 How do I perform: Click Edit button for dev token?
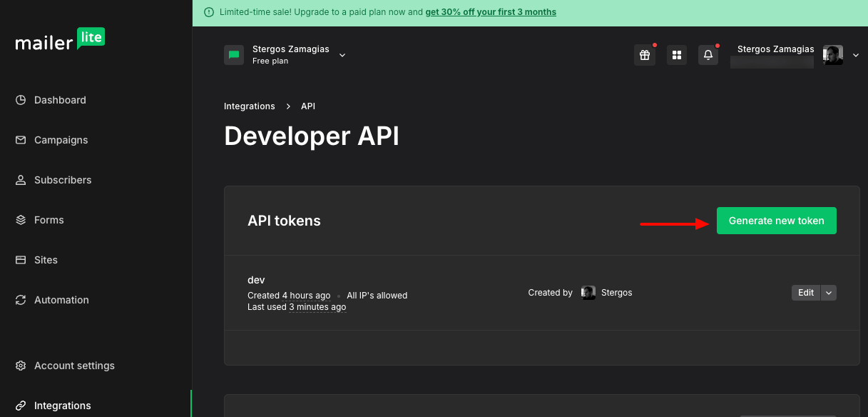[806, 293]
